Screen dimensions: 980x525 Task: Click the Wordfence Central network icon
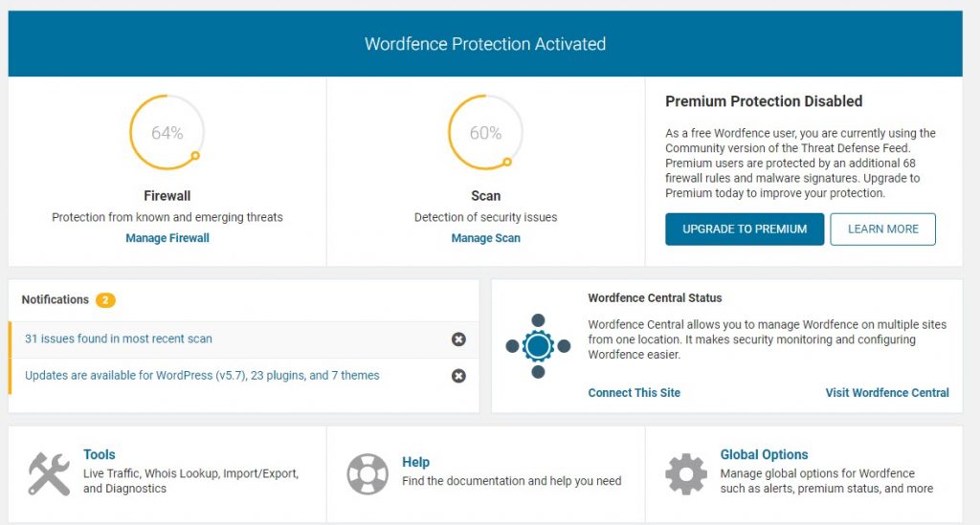point(538,345)
